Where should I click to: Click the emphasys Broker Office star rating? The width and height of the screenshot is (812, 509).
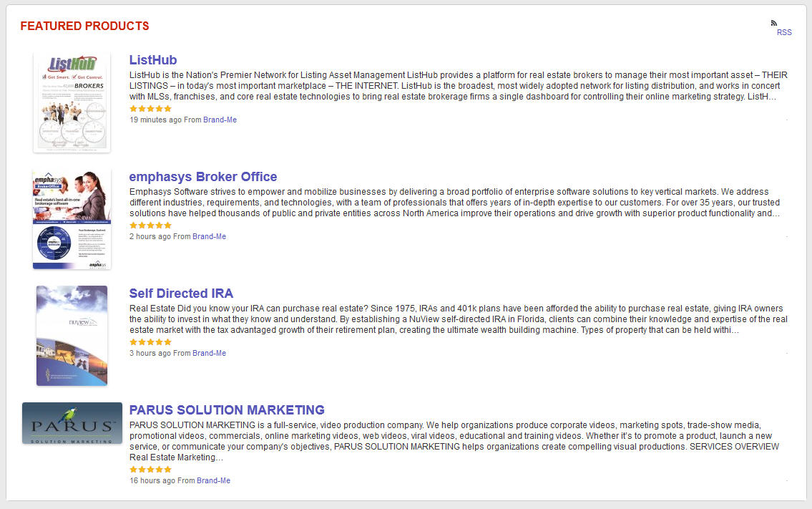[150, 226]
